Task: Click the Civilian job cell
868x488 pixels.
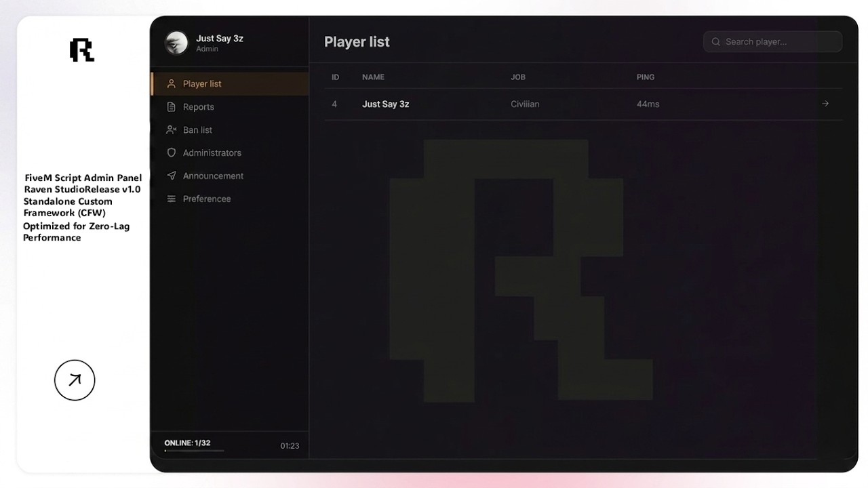Action: tap(525, 104)
